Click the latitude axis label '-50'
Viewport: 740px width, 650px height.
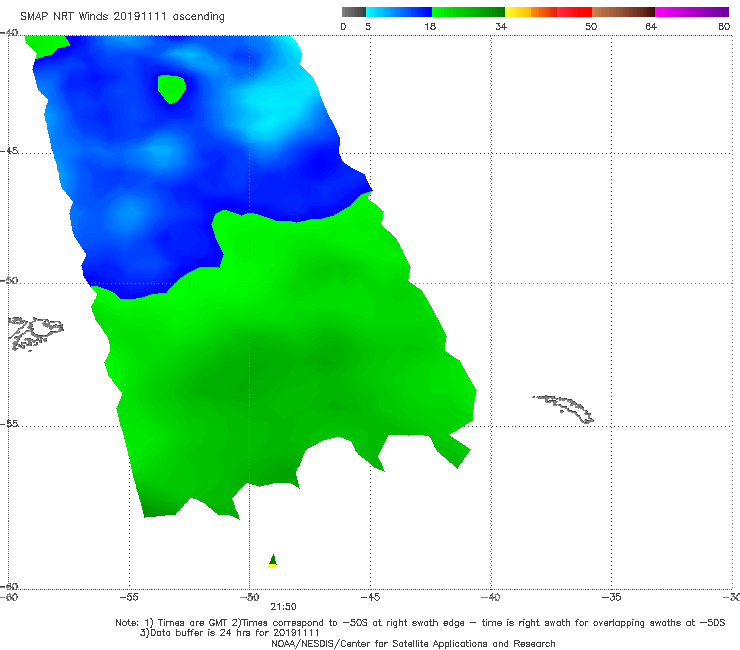click(9, 280)
